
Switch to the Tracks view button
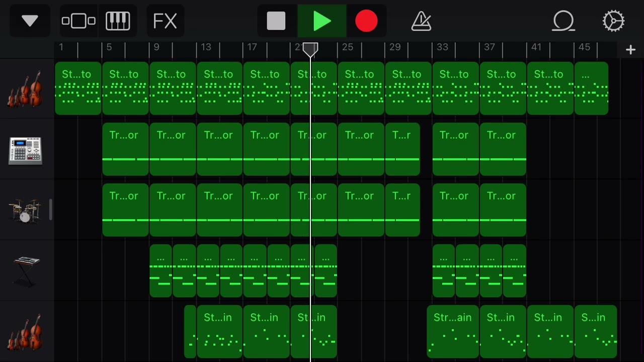coord(78,21)
